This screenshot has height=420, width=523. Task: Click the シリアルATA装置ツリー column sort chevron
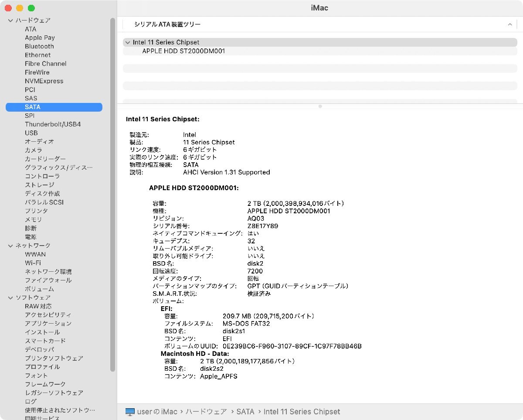click(x=509, y=25)
